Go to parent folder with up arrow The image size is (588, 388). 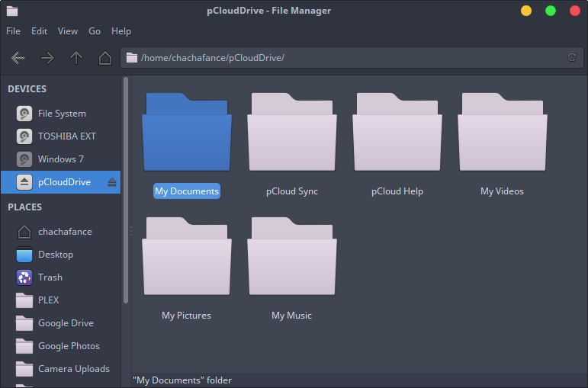tap(76, 58)
